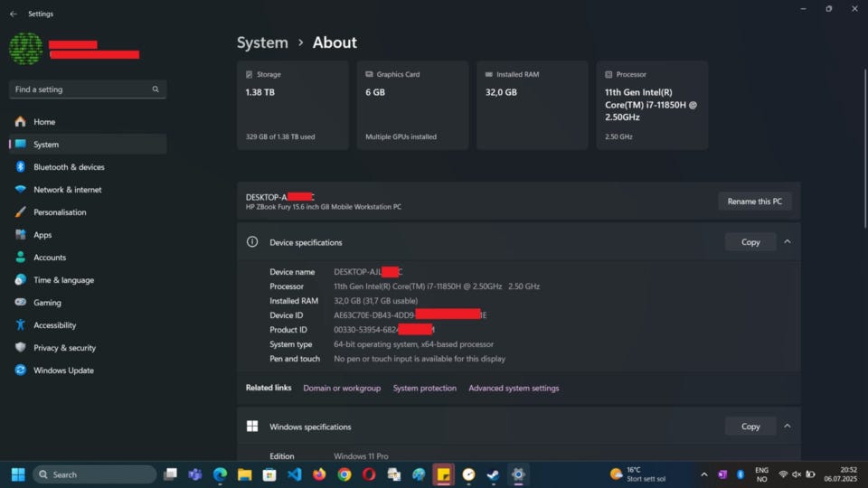Select Windows Update in the sidebar
Screen dimensions: 868x488
(63, 371)
